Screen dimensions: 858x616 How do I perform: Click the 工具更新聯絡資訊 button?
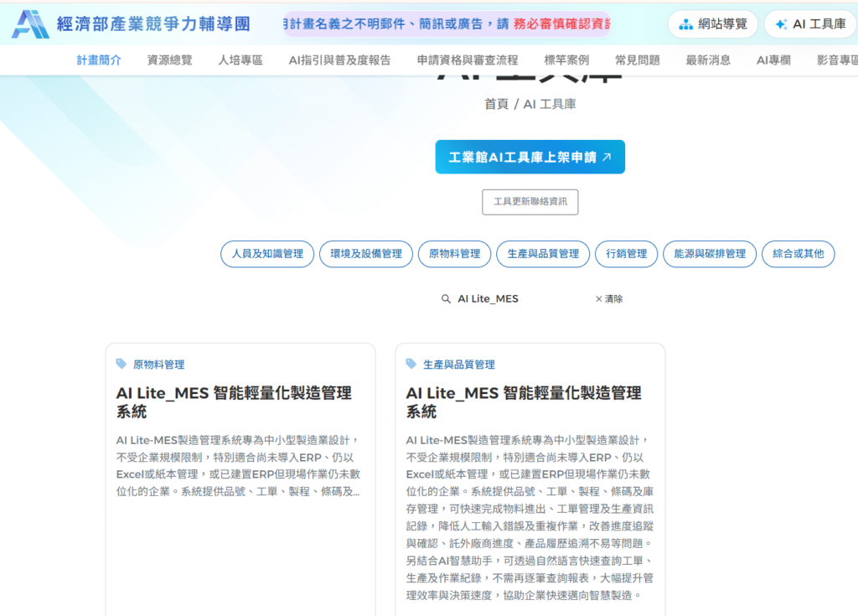530,202
